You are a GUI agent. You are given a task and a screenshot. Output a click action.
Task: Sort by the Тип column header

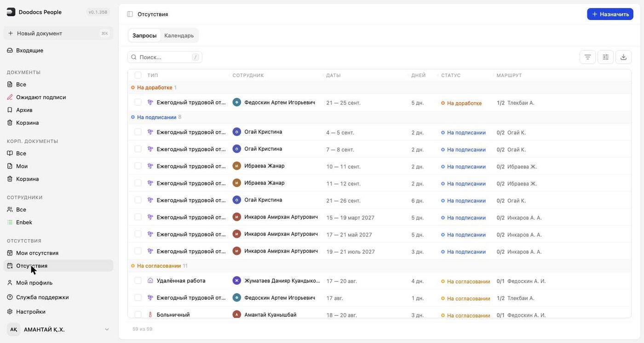(152, 75)
